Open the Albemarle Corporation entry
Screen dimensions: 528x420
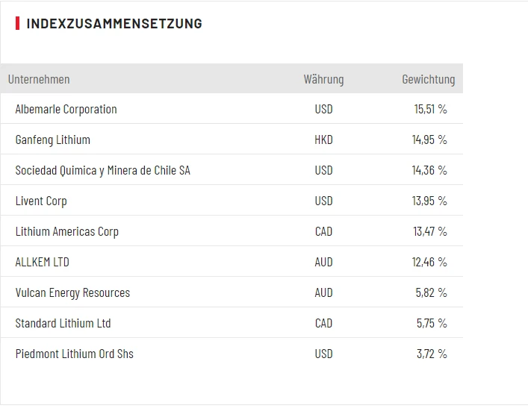tap(66, 110)
